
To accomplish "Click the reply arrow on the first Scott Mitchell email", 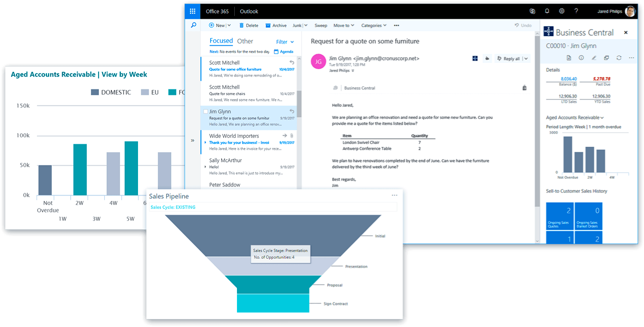I will tap(292, 62).
